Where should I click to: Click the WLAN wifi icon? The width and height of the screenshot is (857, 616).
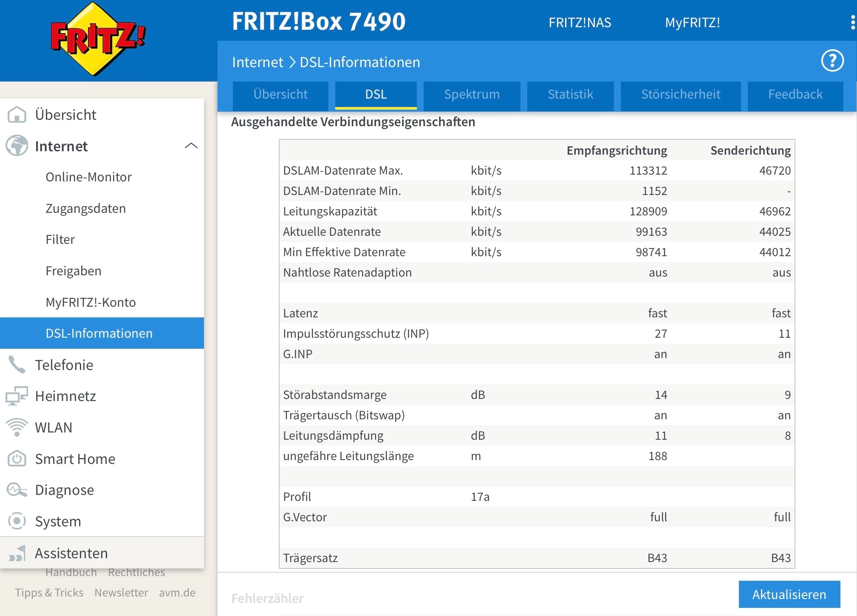coord(17,427)
